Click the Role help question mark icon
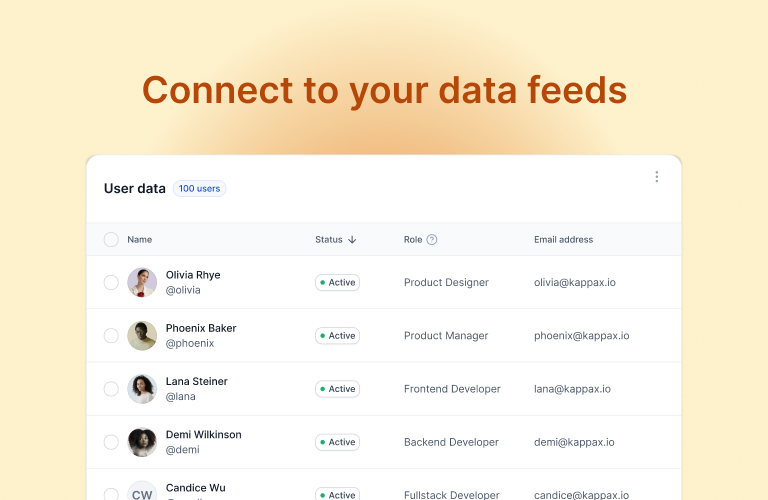 click(x=432, y=239)
